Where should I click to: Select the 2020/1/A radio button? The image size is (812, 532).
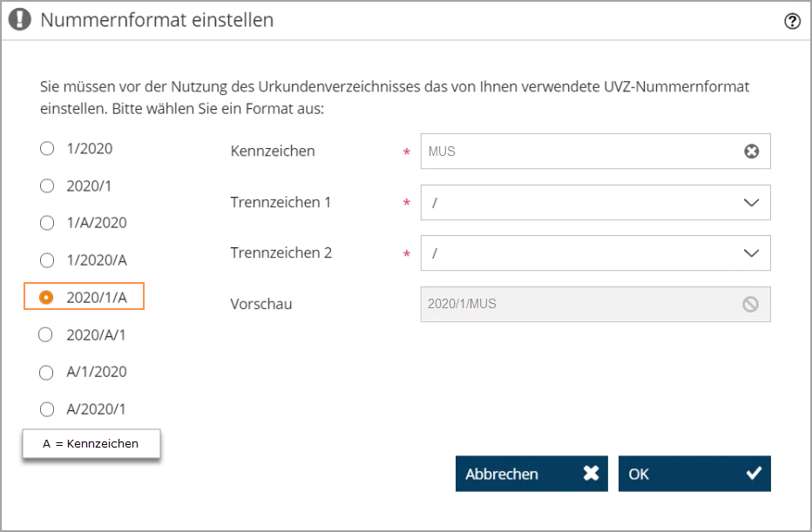[46, 297]
